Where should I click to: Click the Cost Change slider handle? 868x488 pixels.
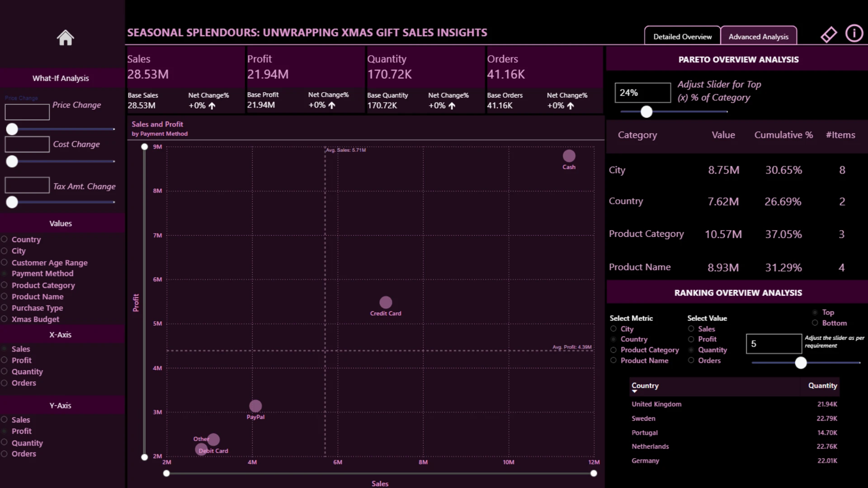point(12,161)
